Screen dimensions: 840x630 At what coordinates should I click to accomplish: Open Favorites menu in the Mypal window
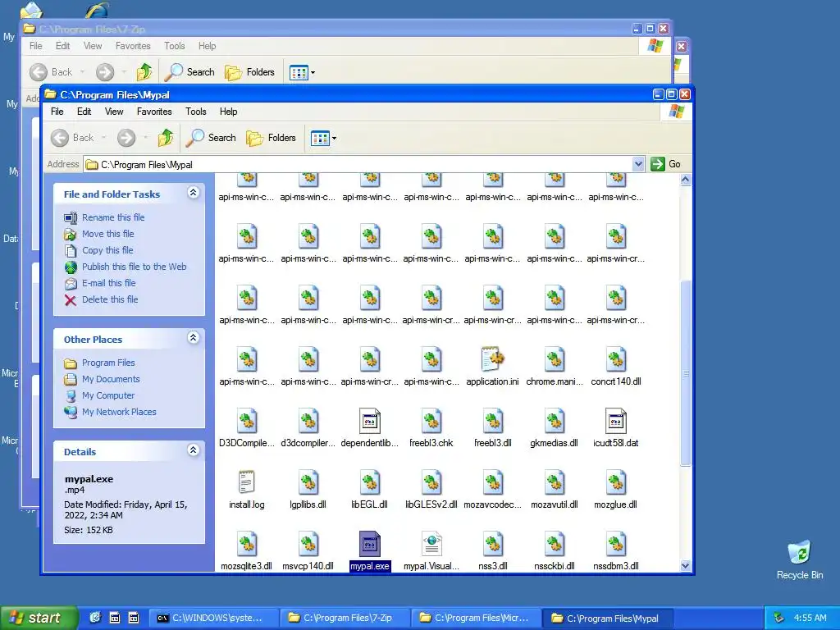coord(154,112)
